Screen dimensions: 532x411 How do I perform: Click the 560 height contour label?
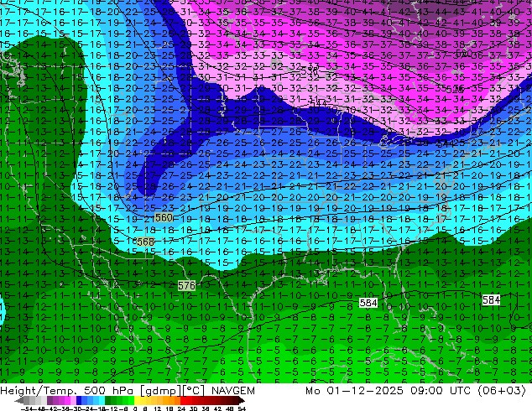pos(164,217)
